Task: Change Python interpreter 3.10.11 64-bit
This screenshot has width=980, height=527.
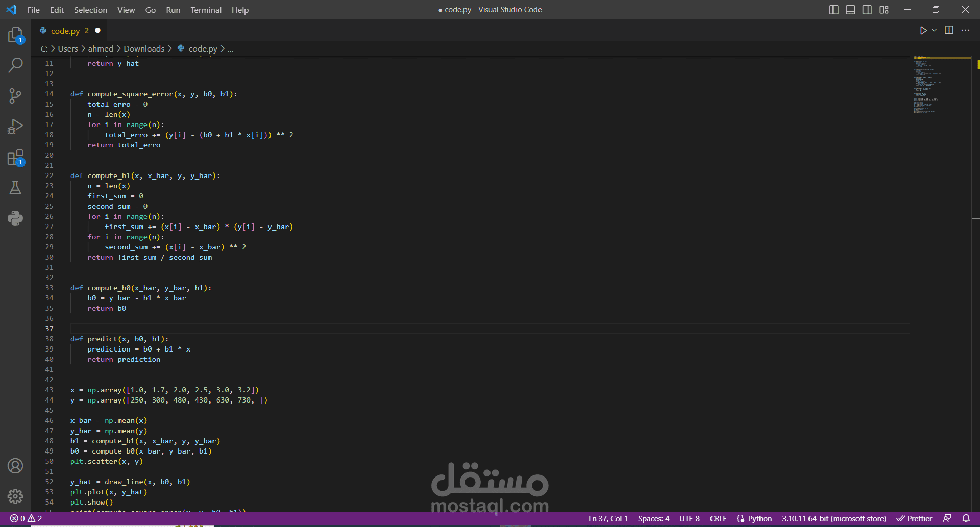Action: pyautogui.click(x=834, y=519)
